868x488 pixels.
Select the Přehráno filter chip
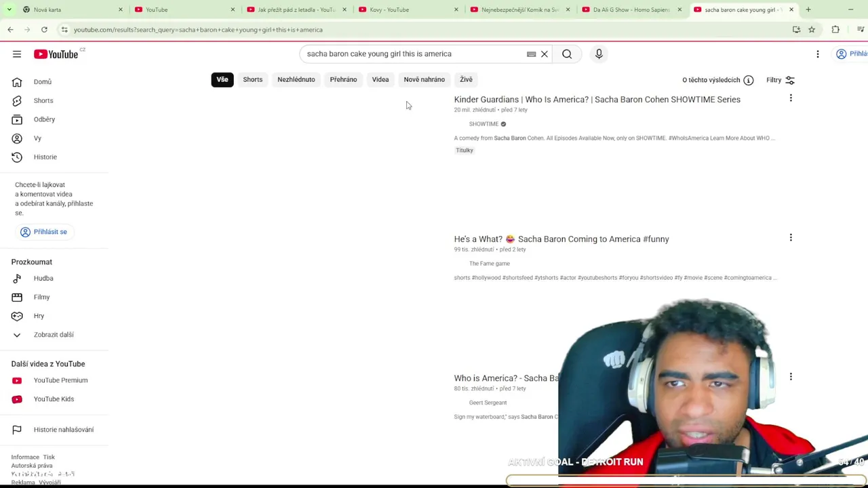pos(343,80)
